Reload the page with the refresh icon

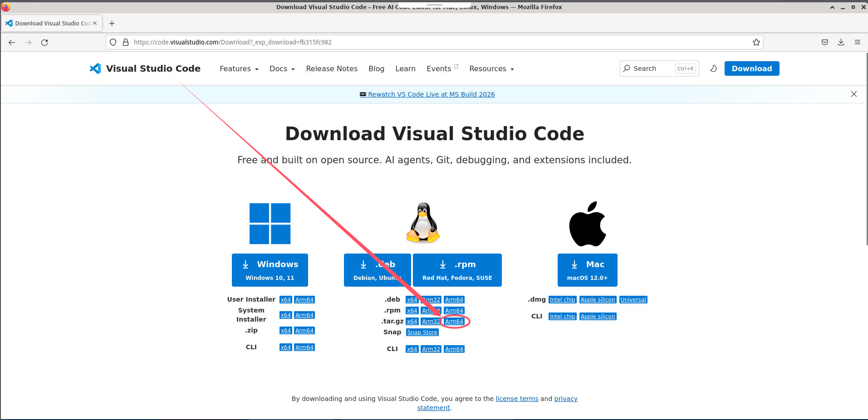point(44,42)
